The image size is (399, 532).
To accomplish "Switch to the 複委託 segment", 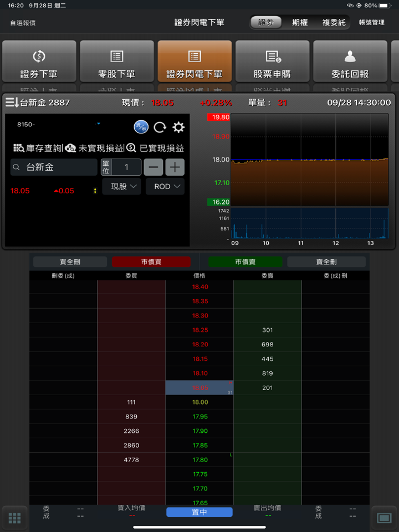I will [x=334, y=23].
